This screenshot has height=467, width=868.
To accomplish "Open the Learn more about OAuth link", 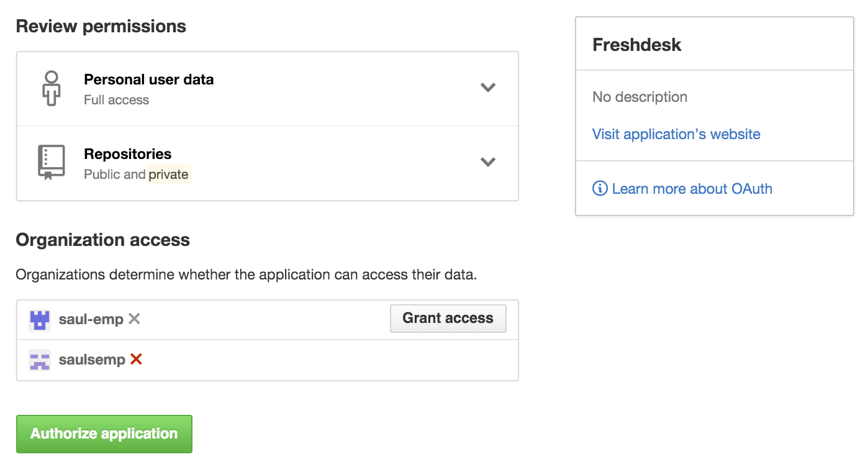I will click(x=692, y=189).
